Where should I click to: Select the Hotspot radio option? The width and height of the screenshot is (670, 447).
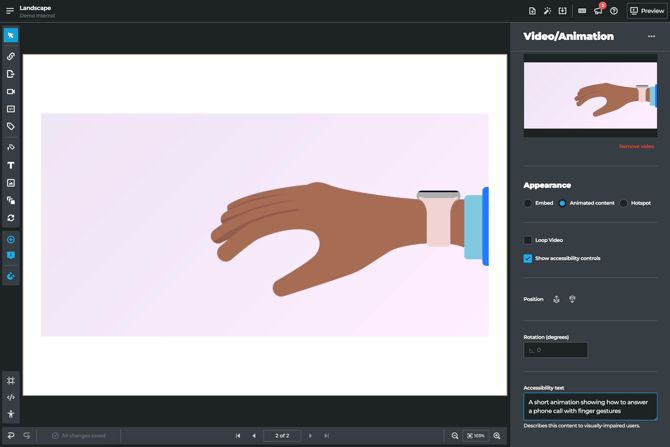tap(623, 203)
